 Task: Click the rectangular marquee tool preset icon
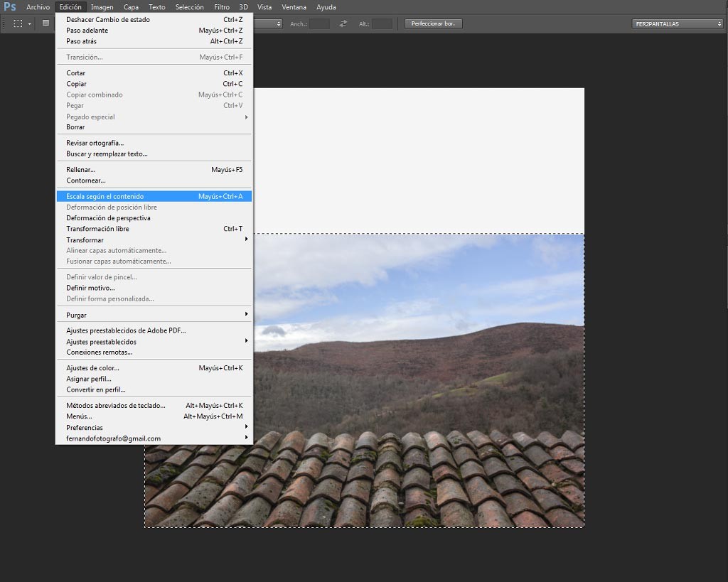pos(18,23)
